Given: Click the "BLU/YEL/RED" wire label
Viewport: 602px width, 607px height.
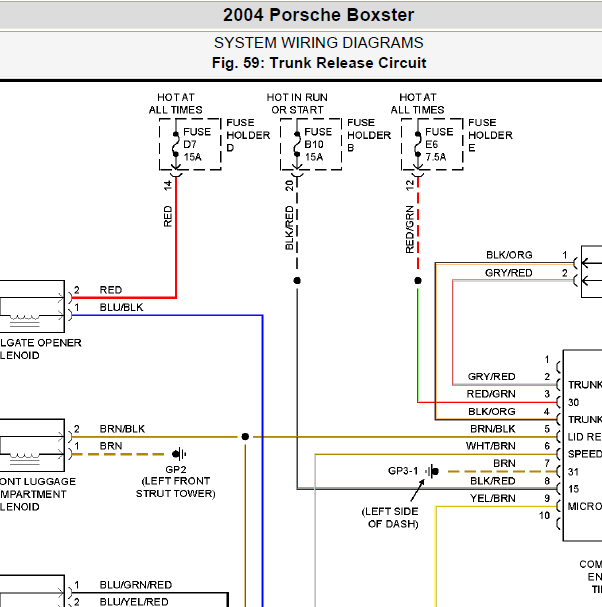Looking at the screenshot, I should [134, 602].
